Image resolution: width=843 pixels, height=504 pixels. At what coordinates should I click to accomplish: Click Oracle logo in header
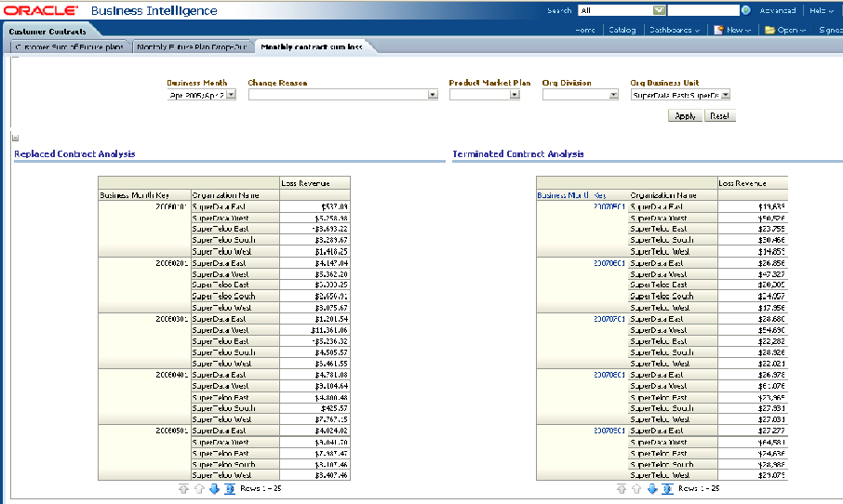click(x=41, y=11)
